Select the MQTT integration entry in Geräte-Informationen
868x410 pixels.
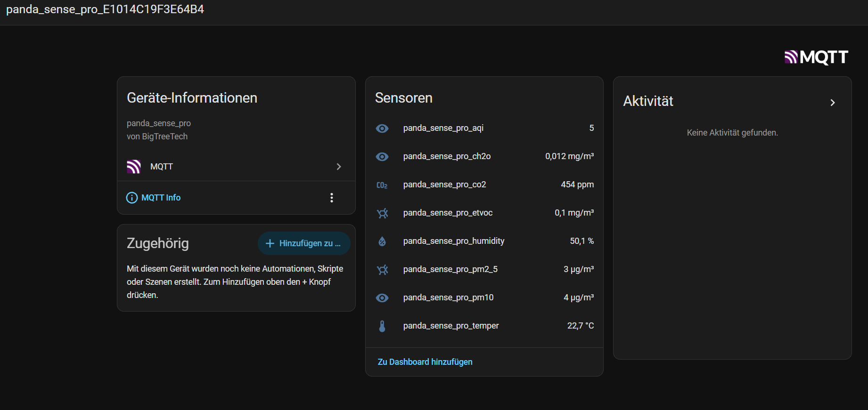[236, 167]
